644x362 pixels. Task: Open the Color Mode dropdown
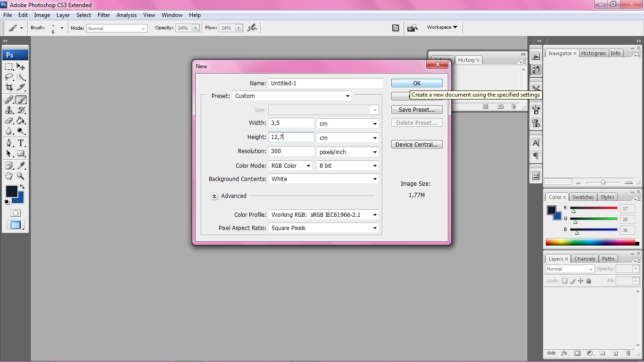click(290, 166)
